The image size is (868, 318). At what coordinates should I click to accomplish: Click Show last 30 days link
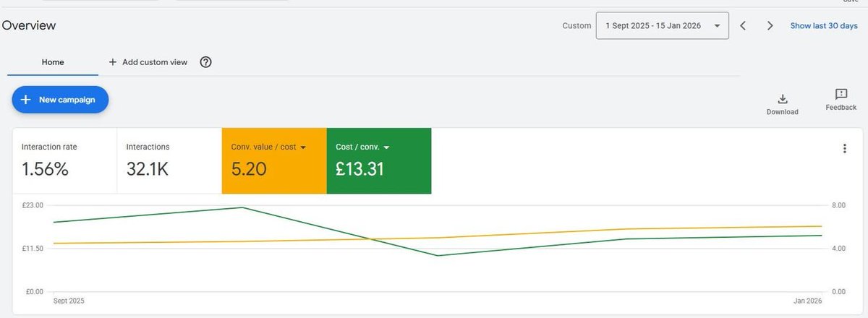[824, 25]
